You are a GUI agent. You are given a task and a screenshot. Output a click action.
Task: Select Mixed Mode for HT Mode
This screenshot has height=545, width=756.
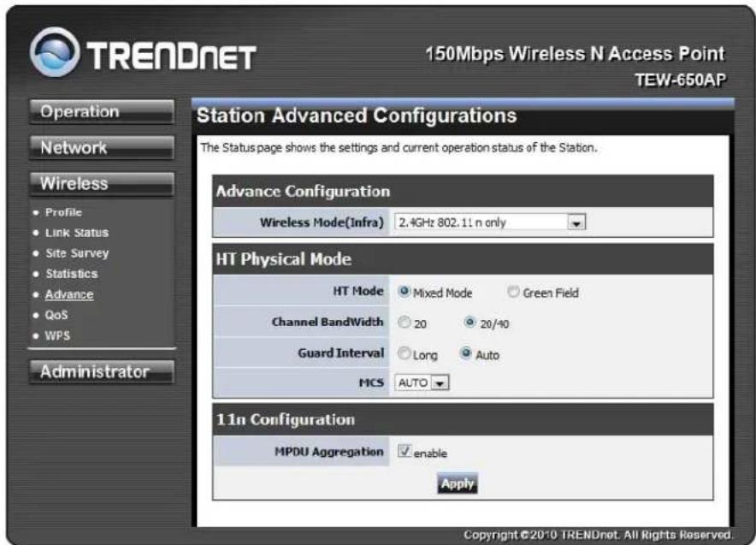[x=404, y=291]
